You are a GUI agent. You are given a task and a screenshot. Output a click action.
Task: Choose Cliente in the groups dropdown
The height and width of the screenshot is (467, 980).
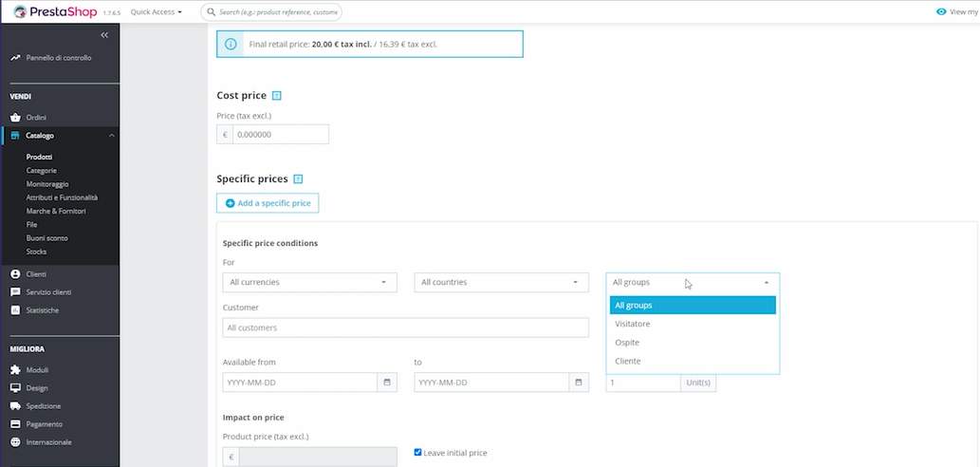[628, 361]
